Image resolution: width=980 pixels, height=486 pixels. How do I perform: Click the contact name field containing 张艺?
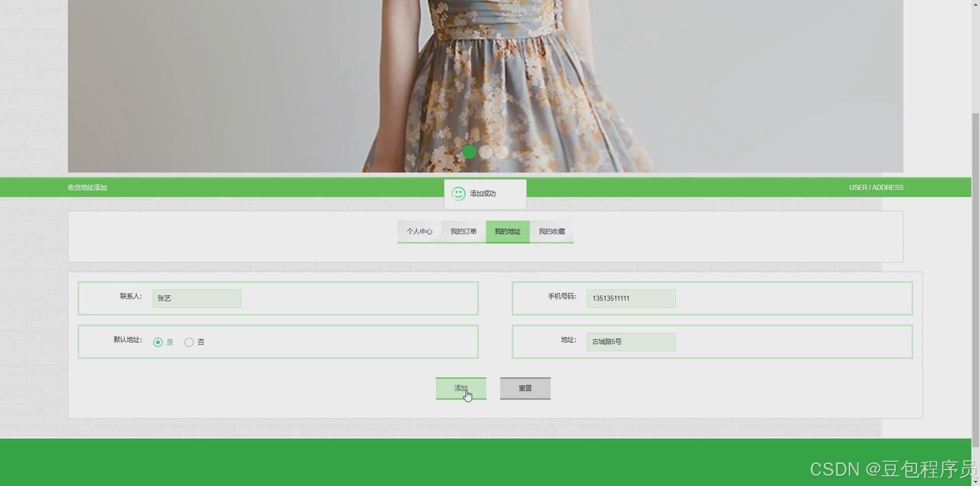[x=197, y=298]
